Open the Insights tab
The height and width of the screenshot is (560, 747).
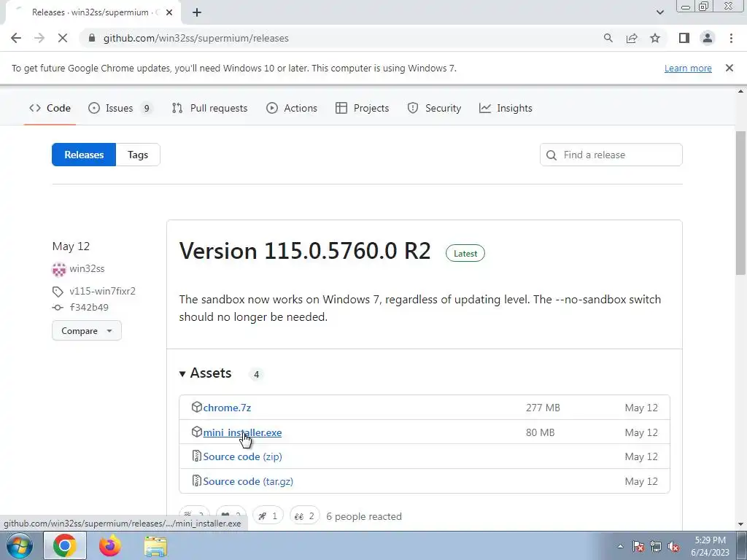[506, 108]
